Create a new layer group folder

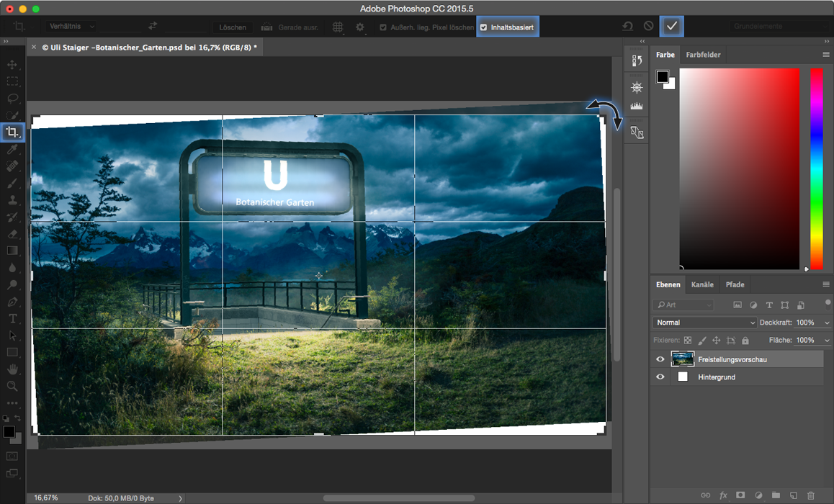pyautogui.click(x=776, y=495)
